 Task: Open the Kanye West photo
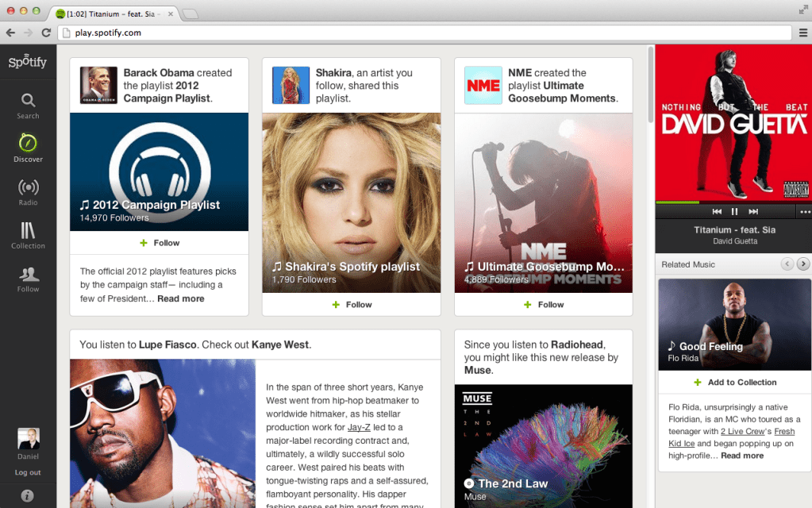(163, 434)
